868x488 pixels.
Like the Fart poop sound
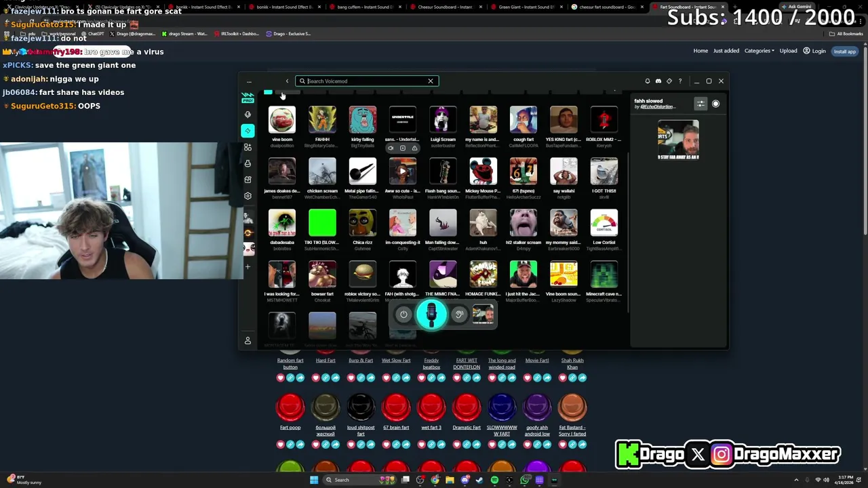(280, 445)
